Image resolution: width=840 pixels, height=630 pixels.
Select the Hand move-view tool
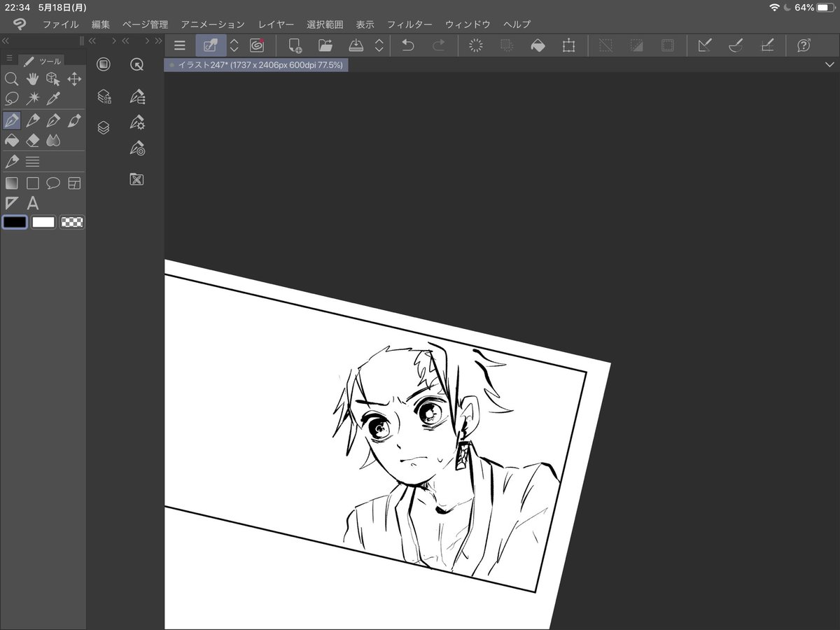(32, 79)
